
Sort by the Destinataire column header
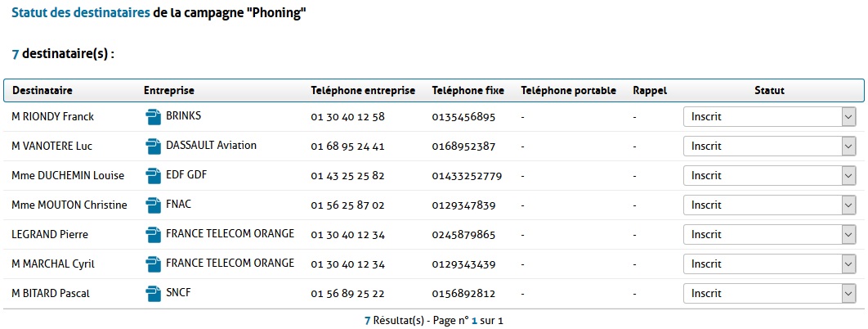click(42, 91)
